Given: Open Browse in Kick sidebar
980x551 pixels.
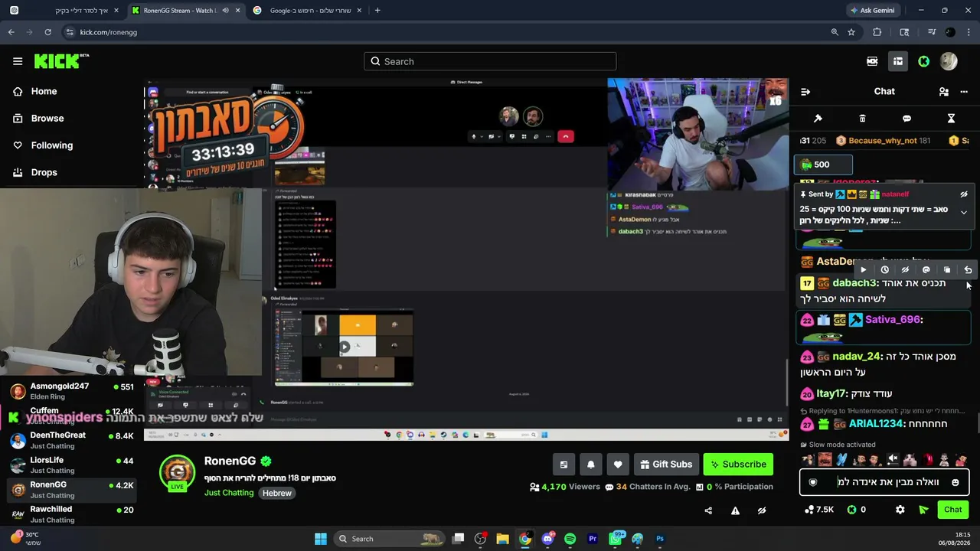Looking at the screenshot, I should pyautogui.click(x=47, y=118).
